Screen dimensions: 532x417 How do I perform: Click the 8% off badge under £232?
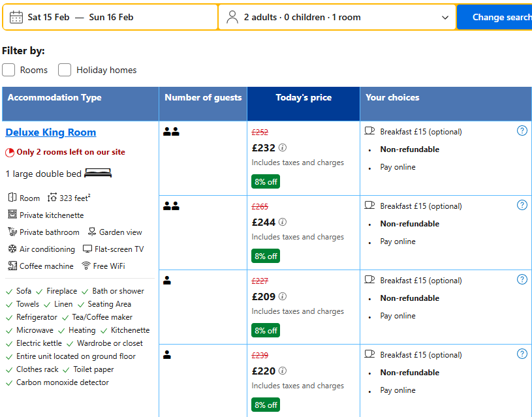click(x=266, y=181)
